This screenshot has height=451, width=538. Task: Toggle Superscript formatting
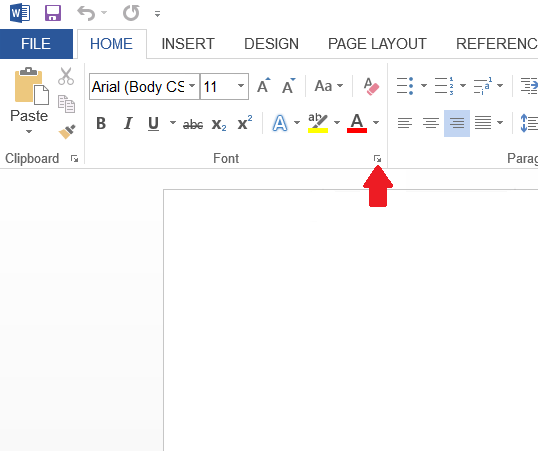point(245,123)
